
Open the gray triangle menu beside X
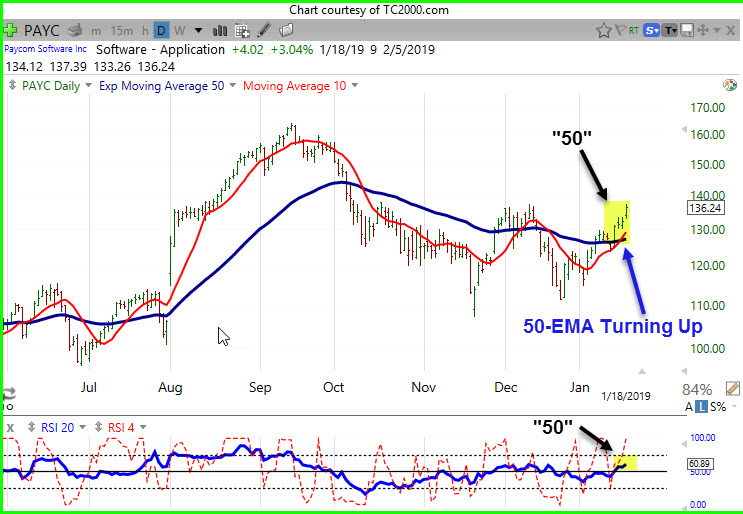(717, 31)
